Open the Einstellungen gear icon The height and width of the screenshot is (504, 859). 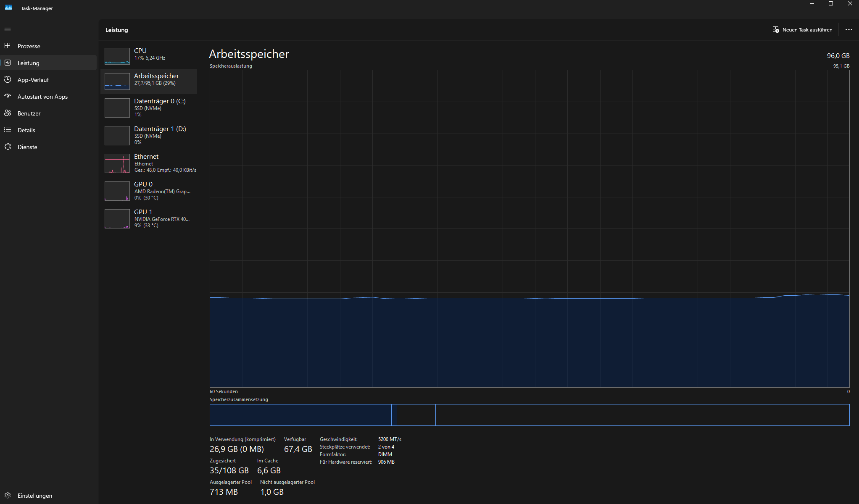point(8,495)
